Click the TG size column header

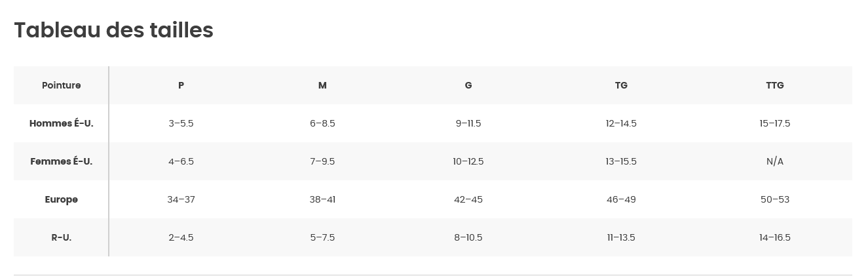[621, 85]
